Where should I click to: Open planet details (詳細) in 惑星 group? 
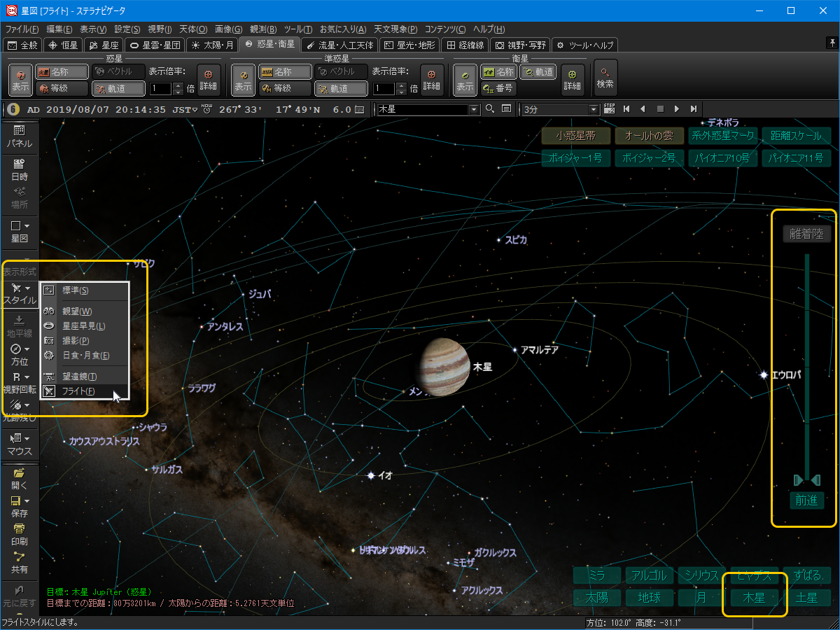[209, 80]
